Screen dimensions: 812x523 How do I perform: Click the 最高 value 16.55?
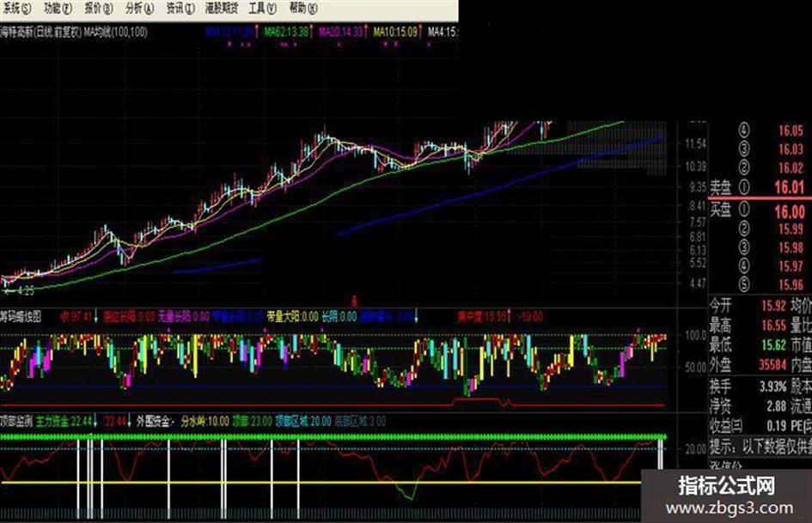click(773, 325)
